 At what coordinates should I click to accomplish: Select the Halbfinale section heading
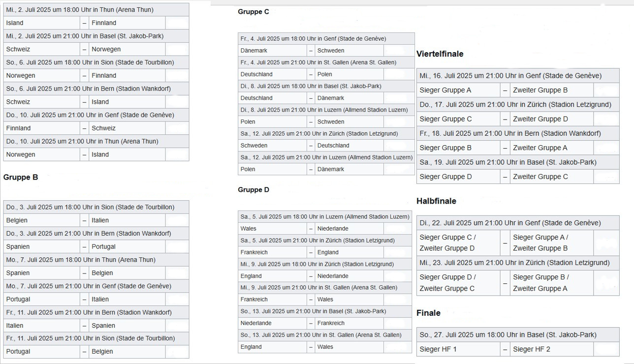(x=436, y=201)
